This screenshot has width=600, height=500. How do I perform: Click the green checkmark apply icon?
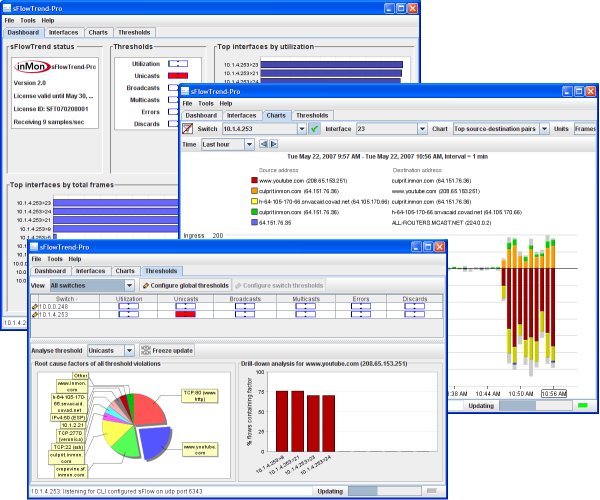[x=314, y=129]
